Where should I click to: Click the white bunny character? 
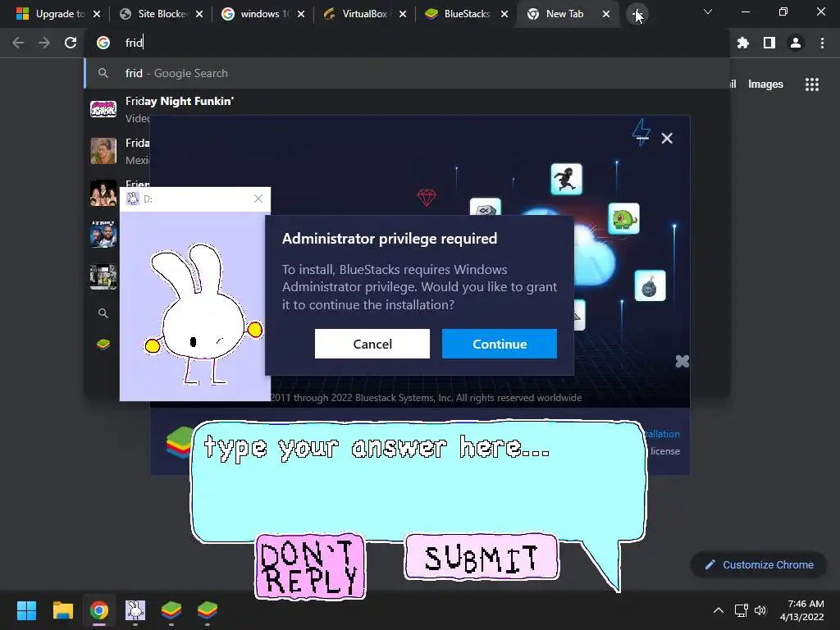(x=203, y=314)
